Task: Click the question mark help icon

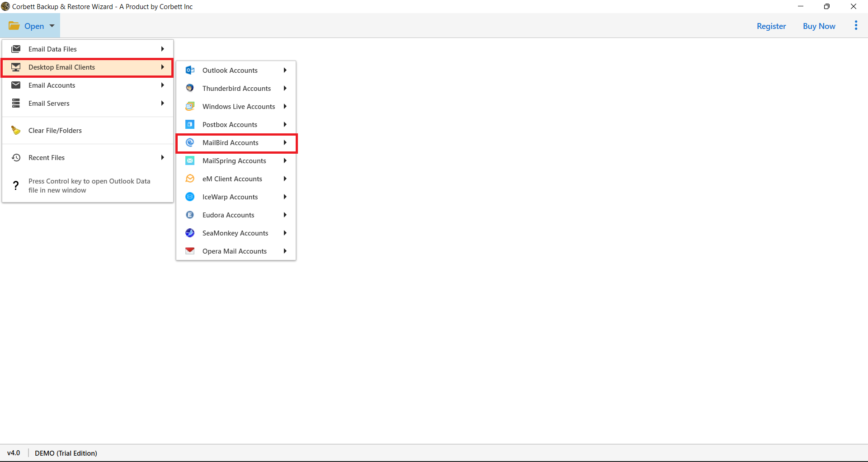Action: (x=16, y=185)
